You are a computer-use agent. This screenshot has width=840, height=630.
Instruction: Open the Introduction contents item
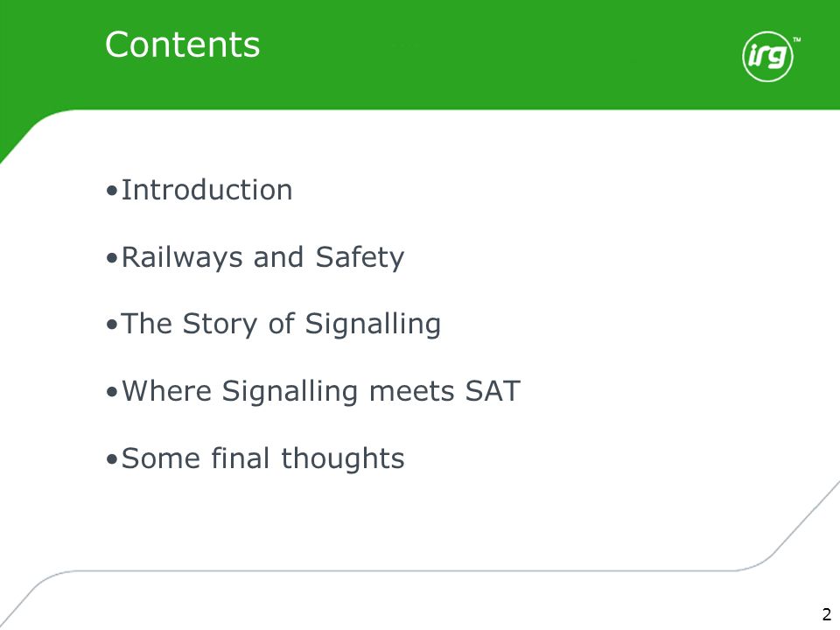(x=206, y=190)
